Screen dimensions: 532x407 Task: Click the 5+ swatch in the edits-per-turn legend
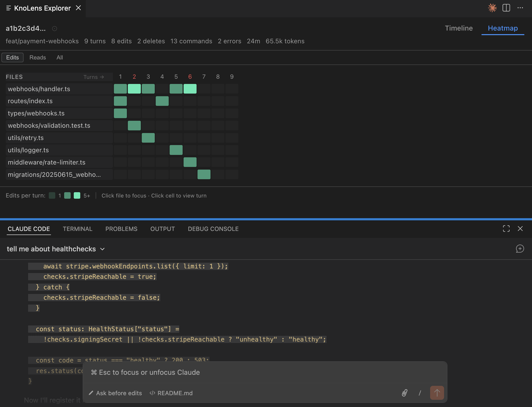click(x=77, y=196)
